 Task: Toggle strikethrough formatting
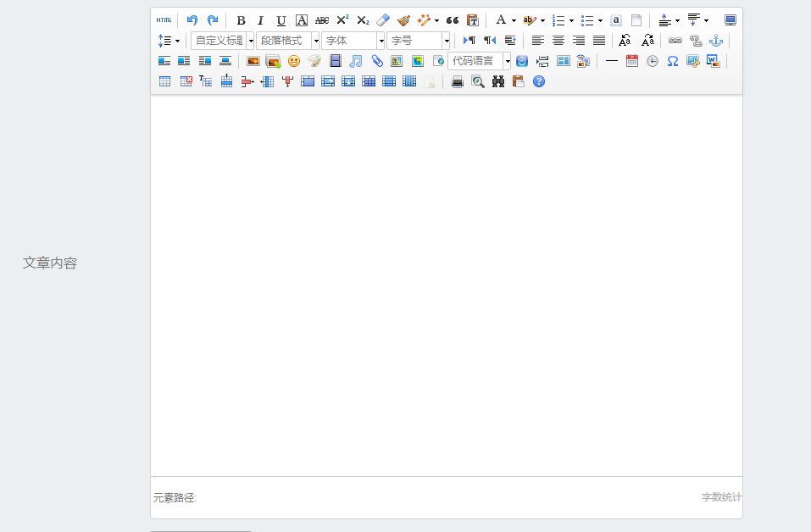tap(322, 20)
